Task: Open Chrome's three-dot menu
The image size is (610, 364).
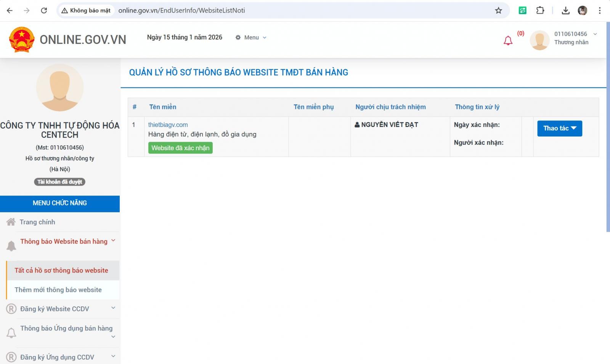Action: 600,11
